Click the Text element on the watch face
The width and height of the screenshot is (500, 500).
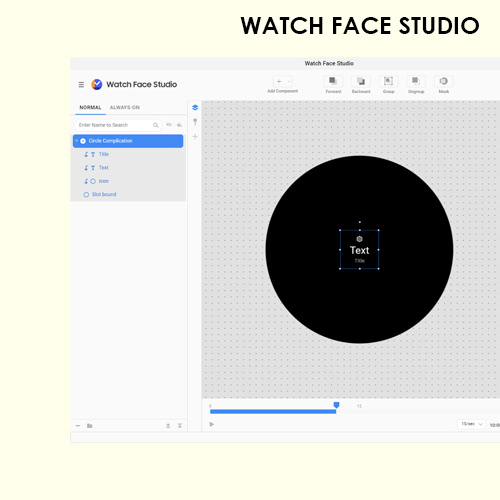click(359, 250)
